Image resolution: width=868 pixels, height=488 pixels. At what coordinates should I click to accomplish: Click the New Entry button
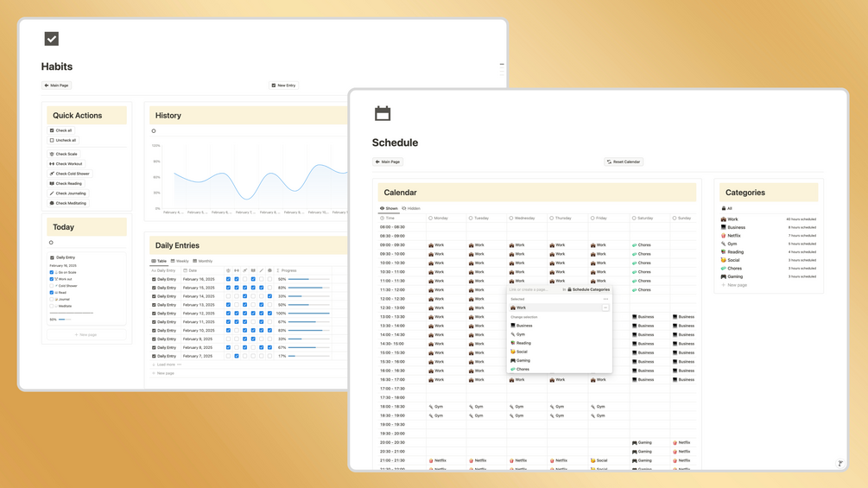283,86
